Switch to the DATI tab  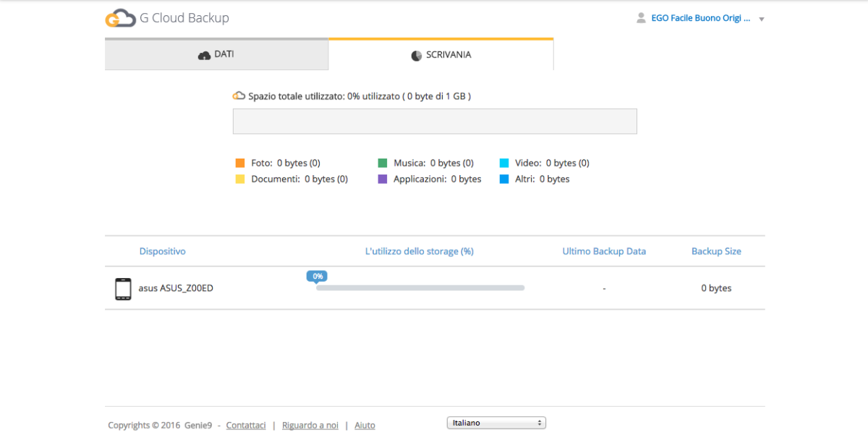pos(216,54)
